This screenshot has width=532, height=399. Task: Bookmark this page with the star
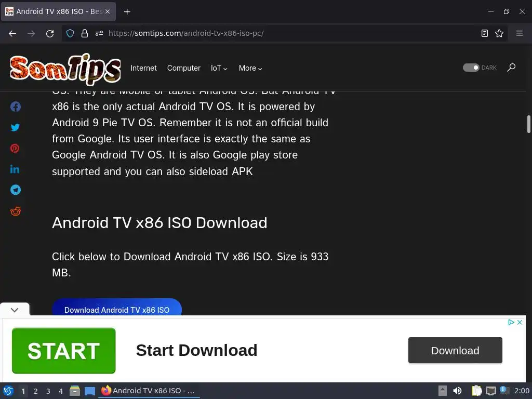pyautogui.click(x=499, y=33)
